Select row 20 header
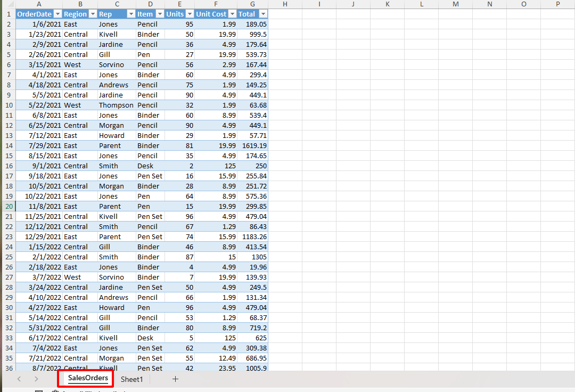 click(x=9, y=207)
